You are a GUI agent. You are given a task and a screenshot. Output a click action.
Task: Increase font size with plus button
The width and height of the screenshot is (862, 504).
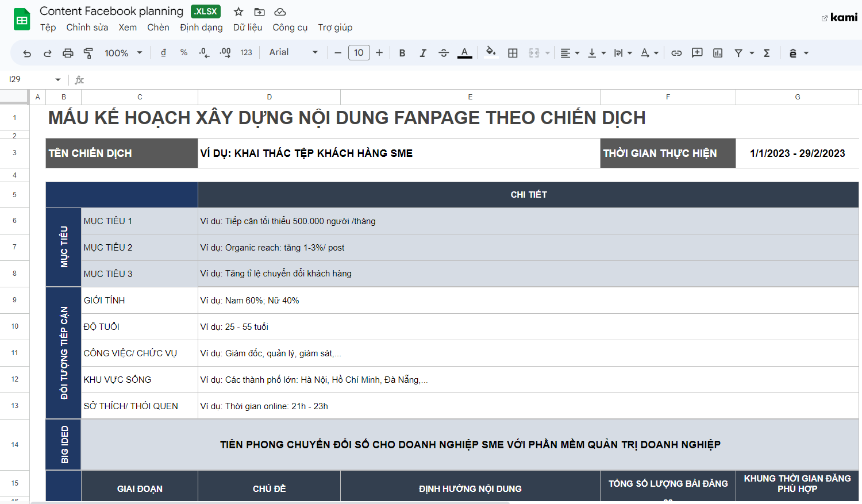point(379,53)
